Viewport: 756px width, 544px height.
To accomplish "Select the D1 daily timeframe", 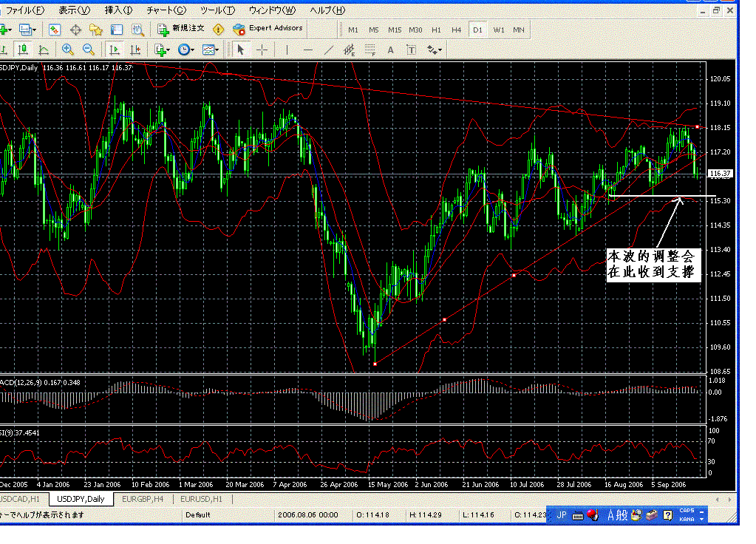I will coord(477,30).
